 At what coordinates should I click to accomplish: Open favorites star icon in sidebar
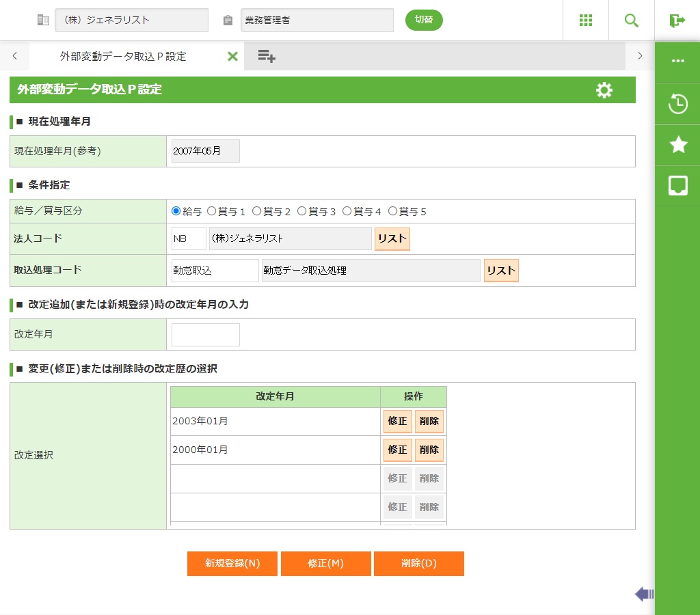point(677,144)
